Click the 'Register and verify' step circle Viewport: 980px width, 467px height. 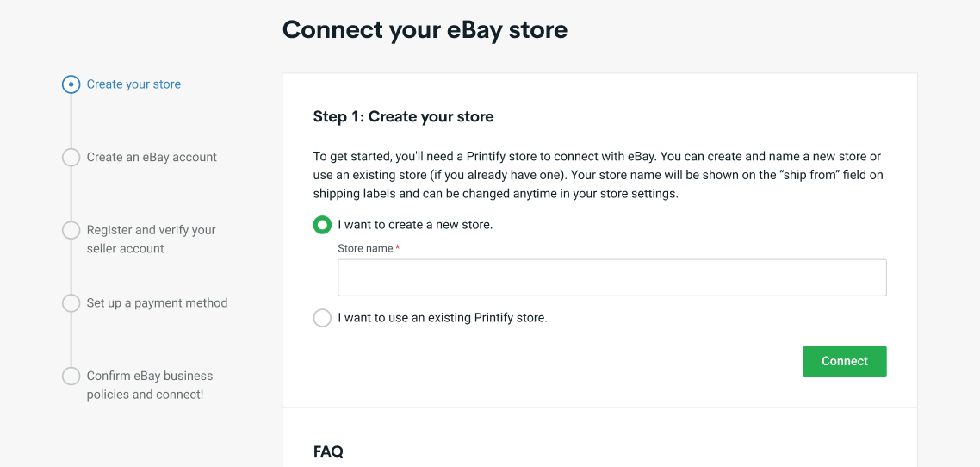[71, 230]
